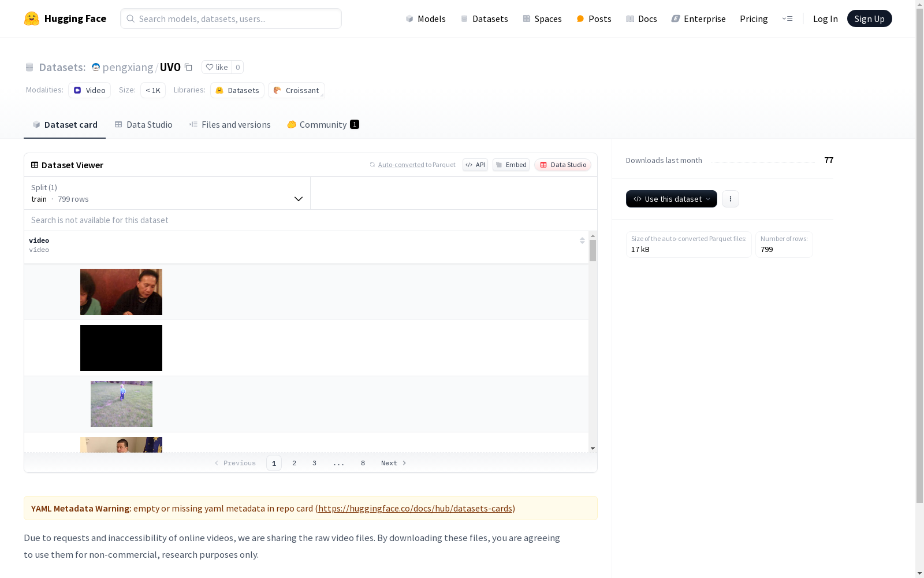The height and width of the screenshot is (578, 924).
Task: Hit the Sign Up button
Action: (x=869, y=18)
